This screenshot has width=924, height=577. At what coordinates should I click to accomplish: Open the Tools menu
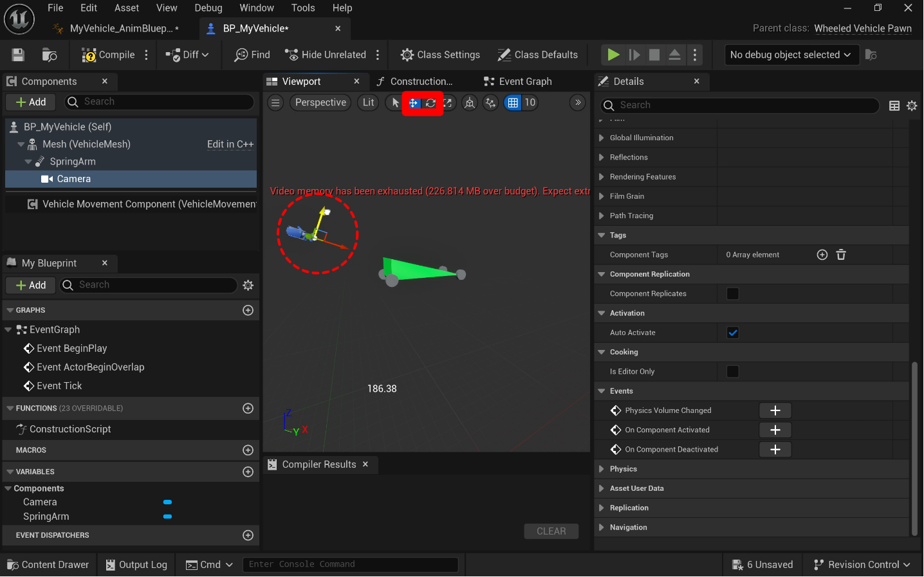[303, 8]
